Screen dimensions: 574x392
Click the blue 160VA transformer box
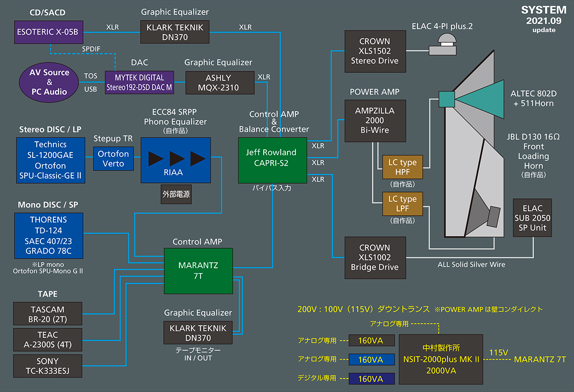(x=371, y=359)
